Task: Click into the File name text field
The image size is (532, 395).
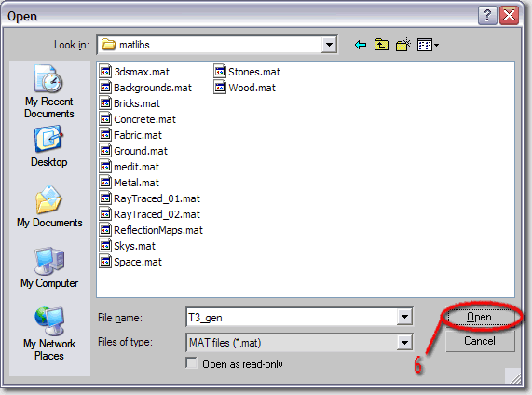Action: tap(293, 318)
